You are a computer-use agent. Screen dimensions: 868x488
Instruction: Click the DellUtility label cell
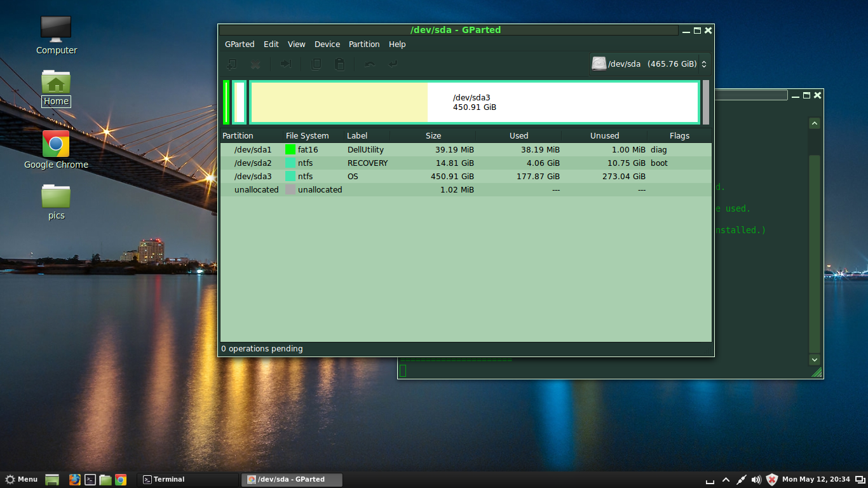365,150
